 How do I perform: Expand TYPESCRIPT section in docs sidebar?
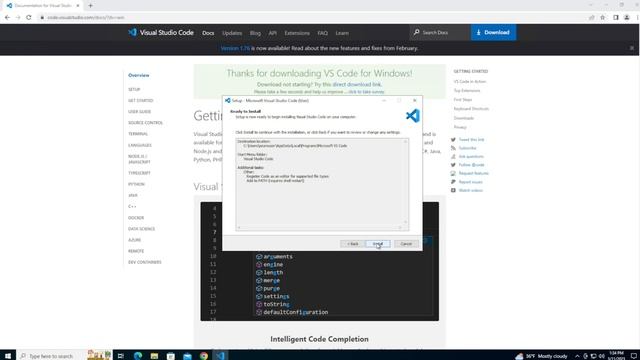tap(139, 173)
